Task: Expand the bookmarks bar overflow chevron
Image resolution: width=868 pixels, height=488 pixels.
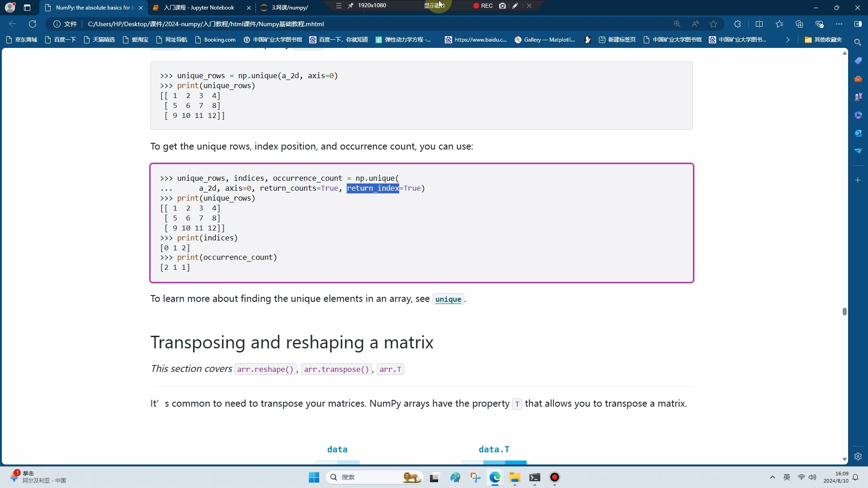Action: tap(788, 40)
